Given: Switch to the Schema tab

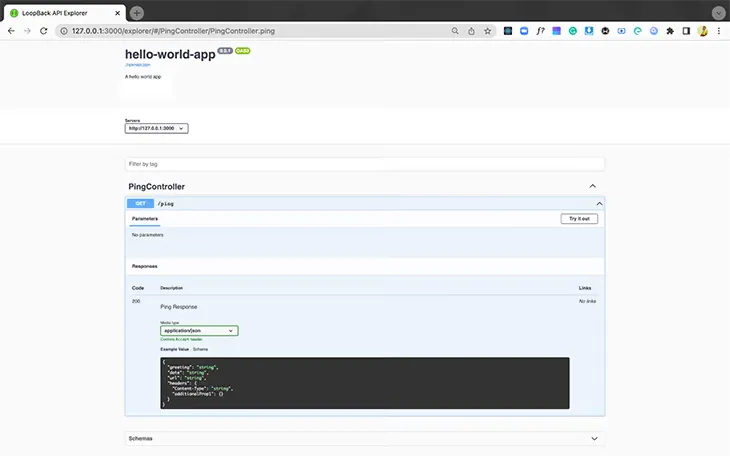Looking at the screenshot, I should (x=200, y=349).
